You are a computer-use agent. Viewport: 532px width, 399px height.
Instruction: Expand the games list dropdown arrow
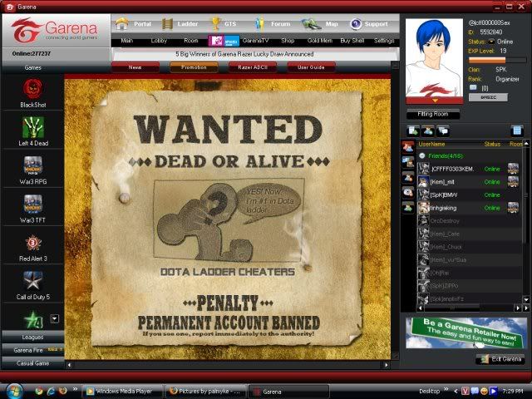[55, 318]
